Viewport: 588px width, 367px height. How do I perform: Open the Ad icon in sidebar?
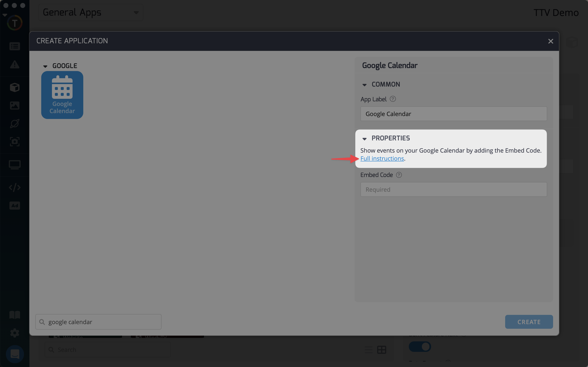point(15,206)
